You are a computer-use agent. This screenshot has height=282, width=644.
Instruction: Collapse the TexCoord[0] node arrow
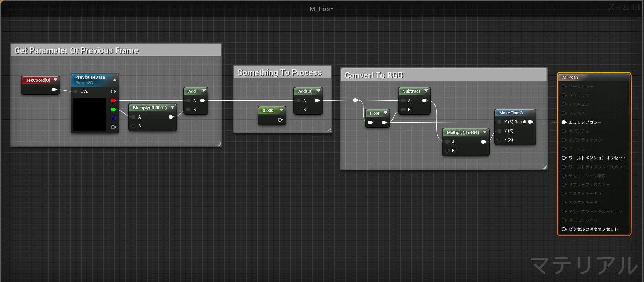tap(56, 80)
